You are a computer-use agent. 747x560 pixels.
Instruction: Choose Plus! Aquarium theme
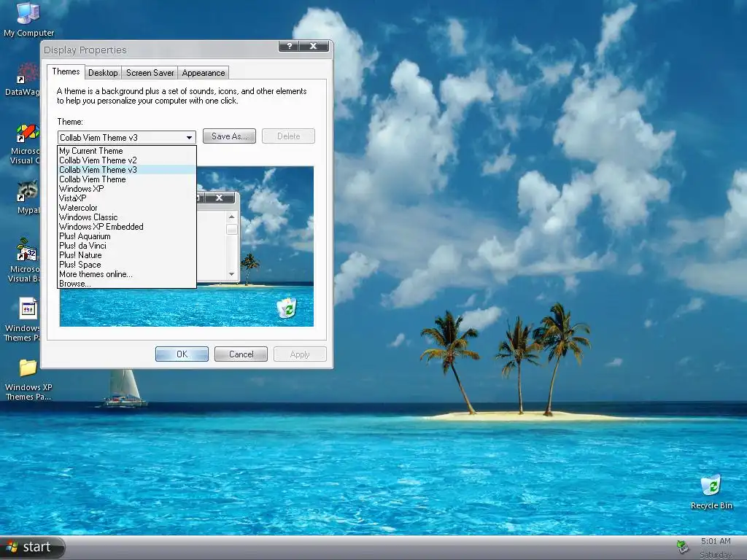(127, 237)
